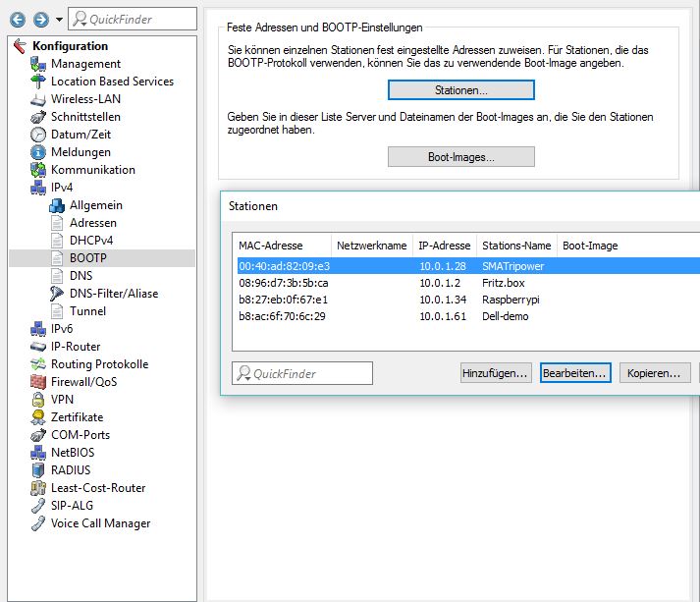The height and width of the screenshot is (602, 700).
Task: Click IP address 10.0.1.34
Action: pos(443,300)
